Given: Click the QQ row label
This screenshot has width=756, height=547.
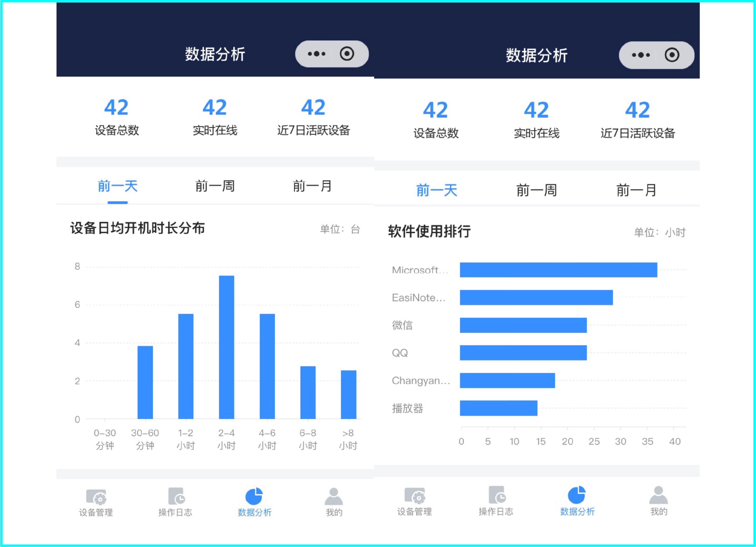Looking at the screenshot, I should pyautogui.click(x=400, y=353).
